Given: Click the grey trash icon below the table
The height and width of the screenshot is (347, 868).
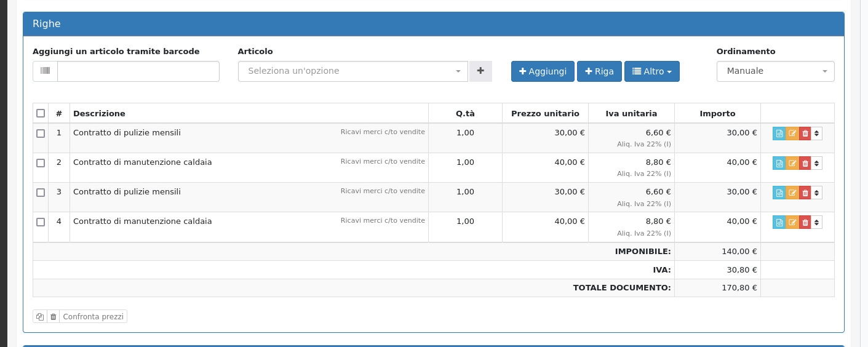Looking at the screenshot, I should click(x=54, y=317).
